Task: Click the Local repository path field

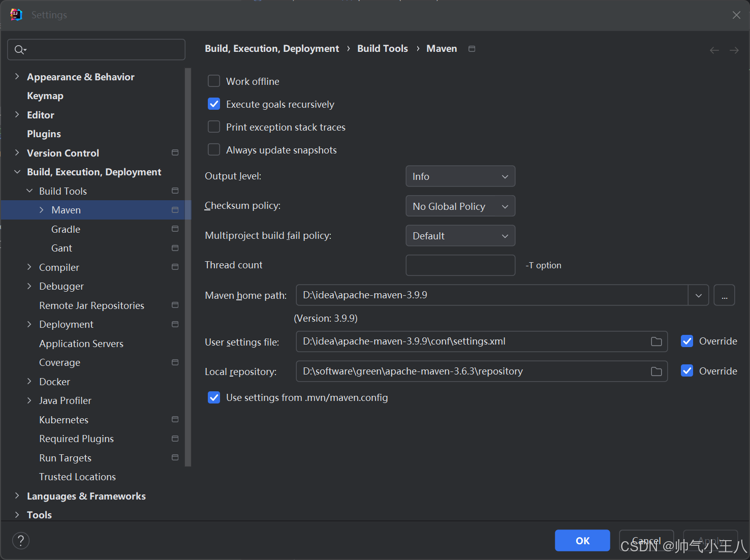Action: 482,371
